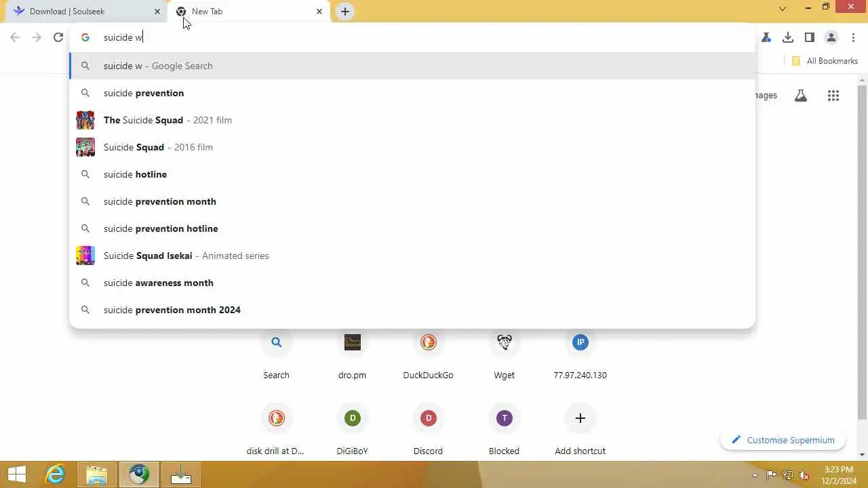Choose the "suicide hotline" suggestion

click(412, 174)
